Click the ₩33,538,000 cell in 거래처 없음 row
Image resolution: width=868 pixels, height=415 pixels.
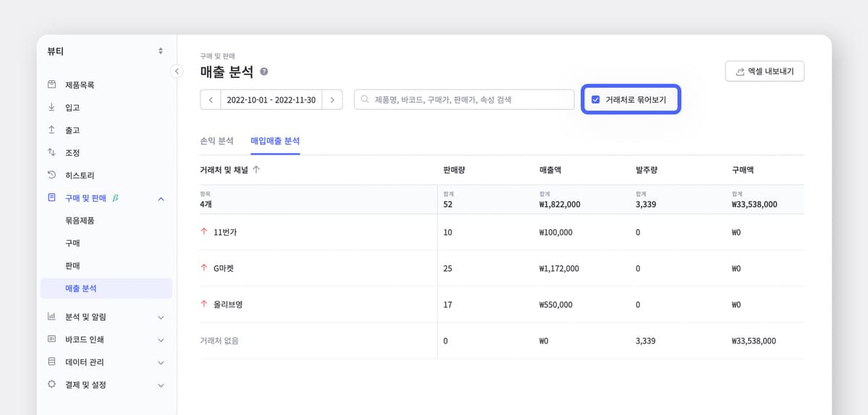point(754,341)
